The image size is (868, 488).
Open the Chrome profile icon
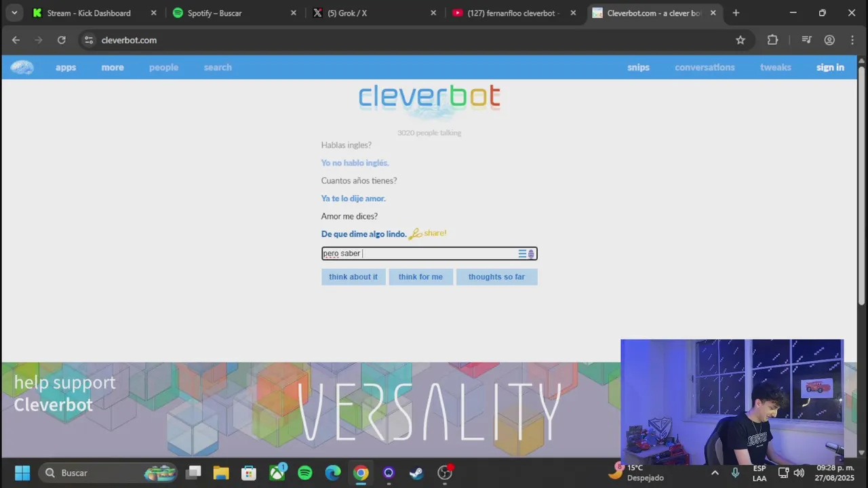[829, 40]
